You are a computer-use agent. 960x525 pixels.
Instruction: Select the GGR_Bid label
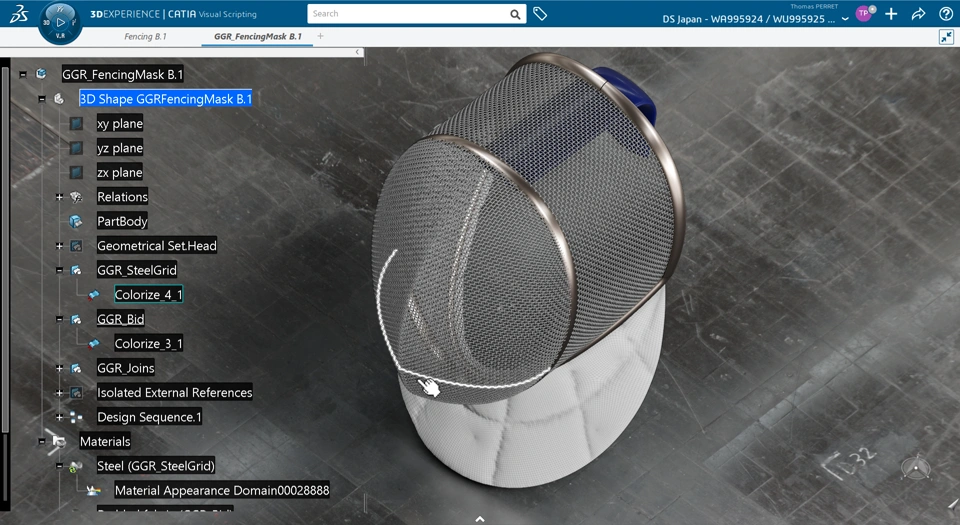(x=121, y=319)
